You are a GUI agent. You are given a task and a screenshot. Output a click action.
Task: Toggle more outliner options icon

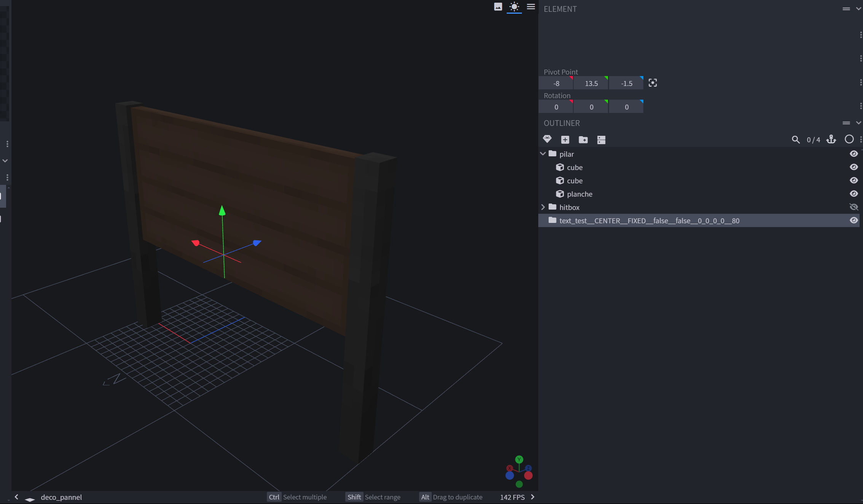[601, 140]
